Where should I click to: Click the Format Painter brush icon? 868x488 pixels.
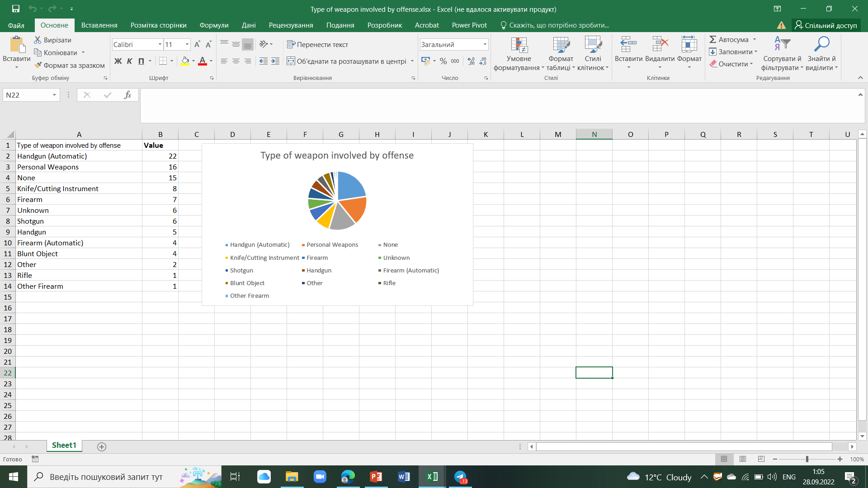coord(38,65)
